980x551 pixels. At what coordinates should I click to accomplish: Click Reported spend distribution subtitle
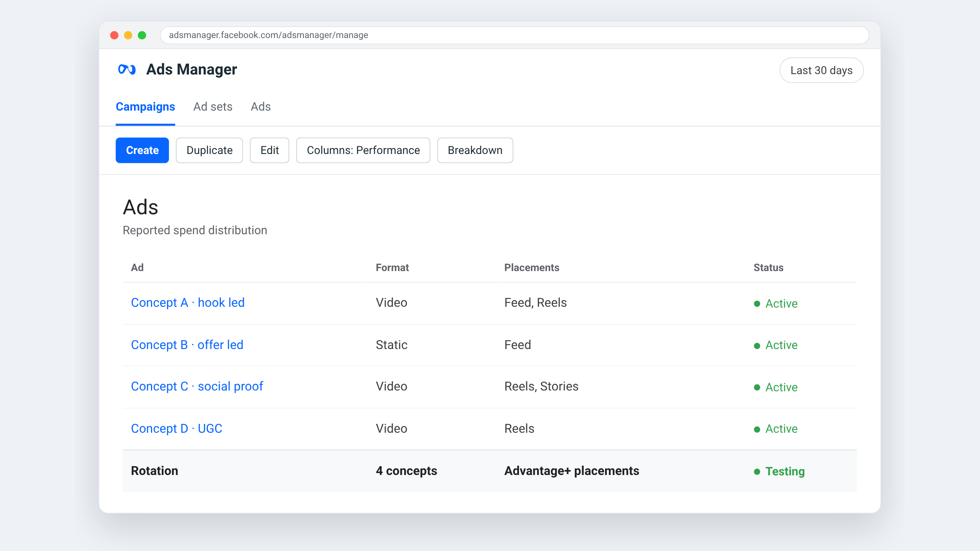coord(195,230)
